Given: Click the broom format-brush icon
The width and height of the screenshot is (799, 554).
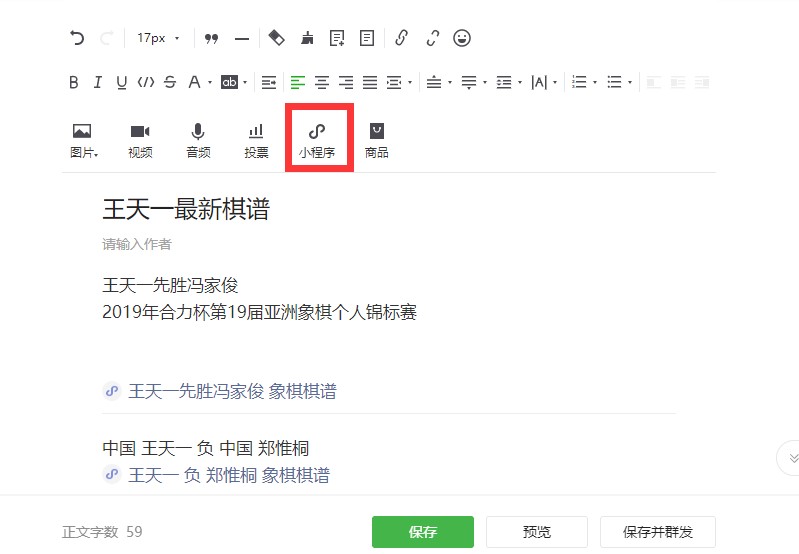Looking at the screenshot, I should [x=307, y=38].
